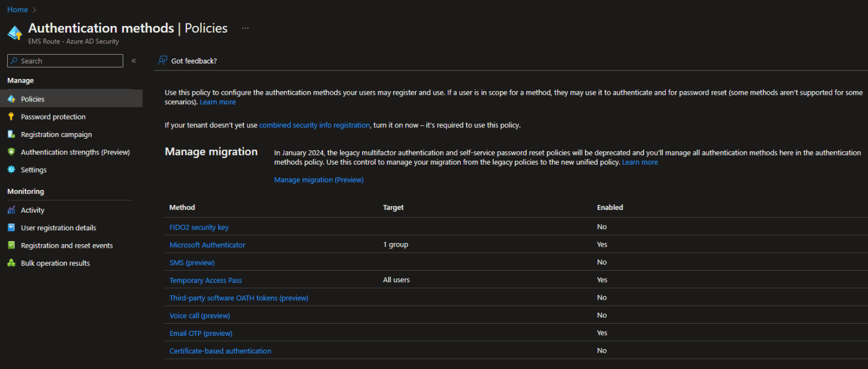The width and height of the screenshot is (868, 369).
Task: Click the Home breadcrumb link
Action: tap(18, 10)
